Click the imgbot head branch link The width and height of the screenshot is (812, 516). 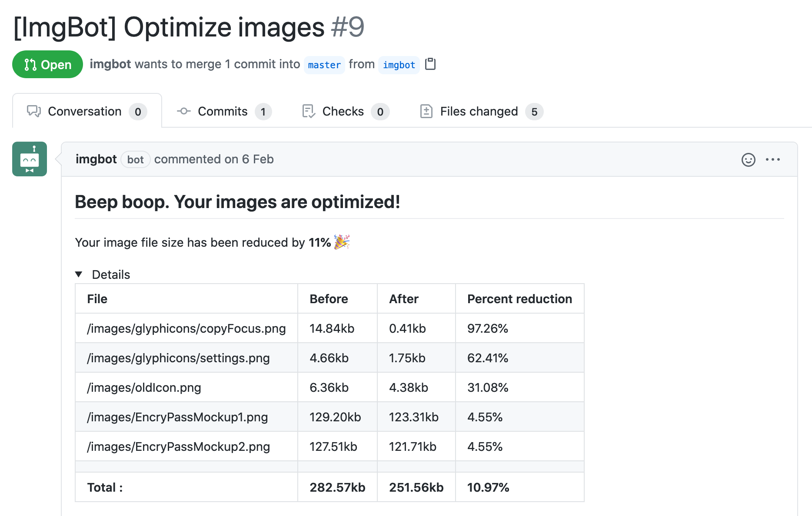coord(399,65)
